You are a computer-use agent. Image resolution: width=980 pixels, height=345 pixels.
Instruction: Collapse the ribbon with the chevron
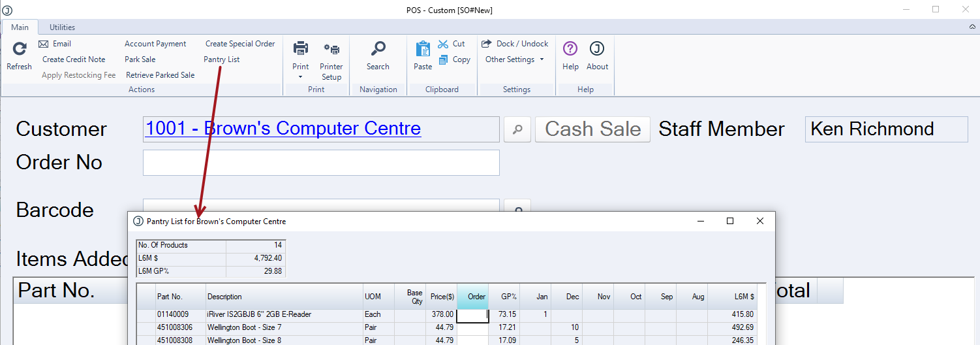pyautogui.click(x=972, y=27)
